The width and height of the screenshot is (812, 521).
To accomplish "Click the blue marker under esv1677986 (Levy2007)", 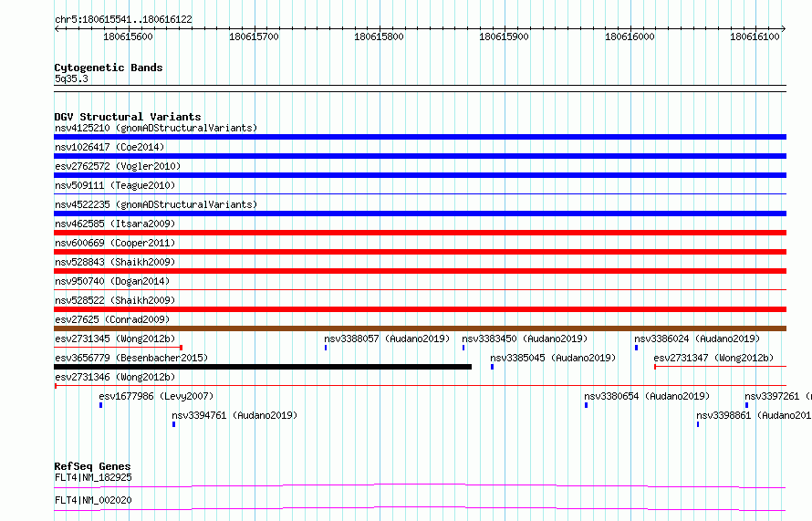I will pyautogui.click(x=101, y=405).
